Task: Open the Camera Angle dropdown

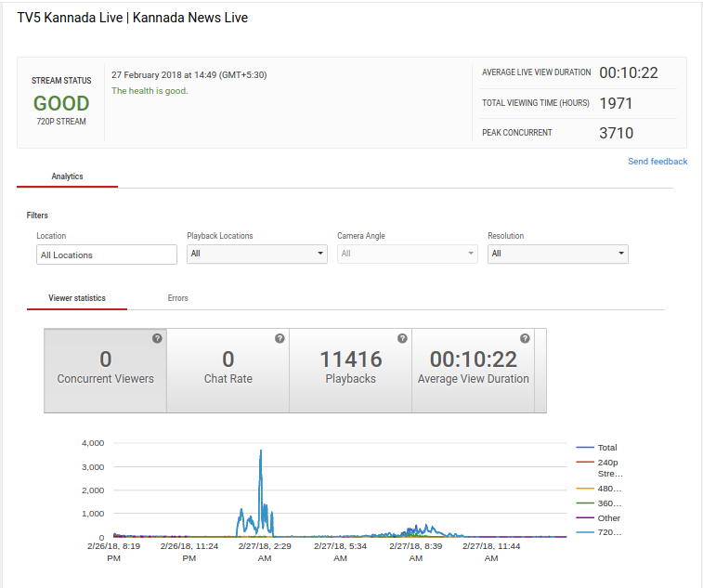Action: [x=407, y=254]
